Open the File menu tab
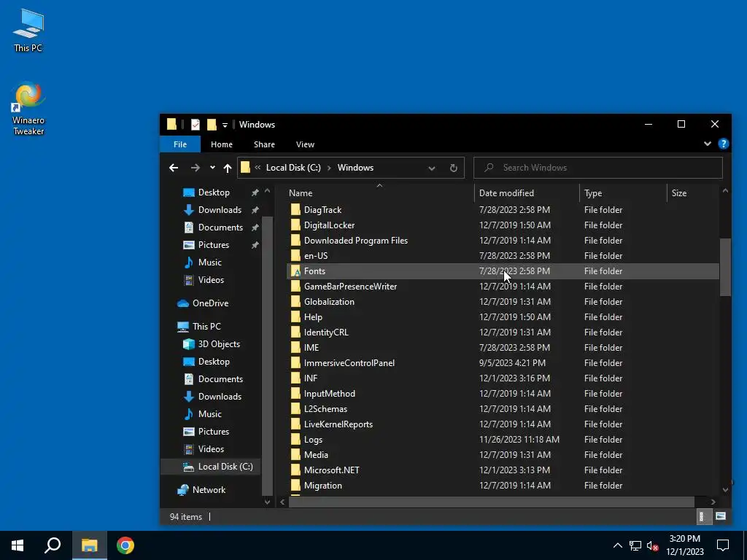Screen dimensions: 747x560 point(180,144)
